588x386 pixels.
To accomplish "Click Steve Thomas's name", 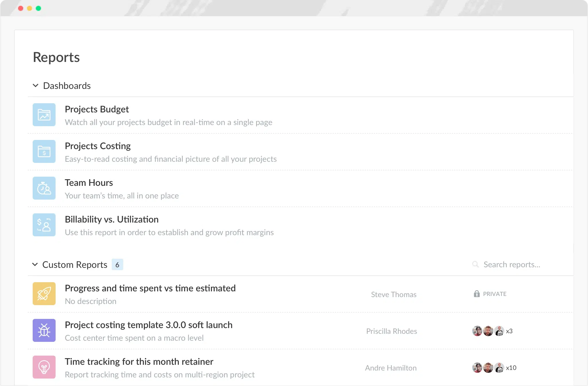I will [394, 294].
